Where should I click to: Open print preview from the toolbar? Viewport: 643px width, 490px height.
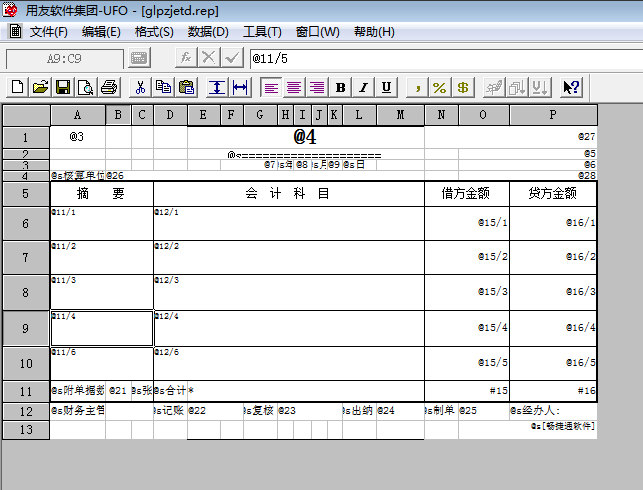pos(85,87)
